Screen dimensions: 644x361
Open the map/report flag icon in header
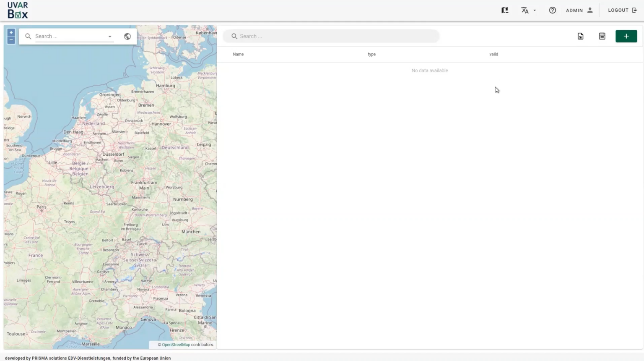pyautogui.click(x=505, y=10)
